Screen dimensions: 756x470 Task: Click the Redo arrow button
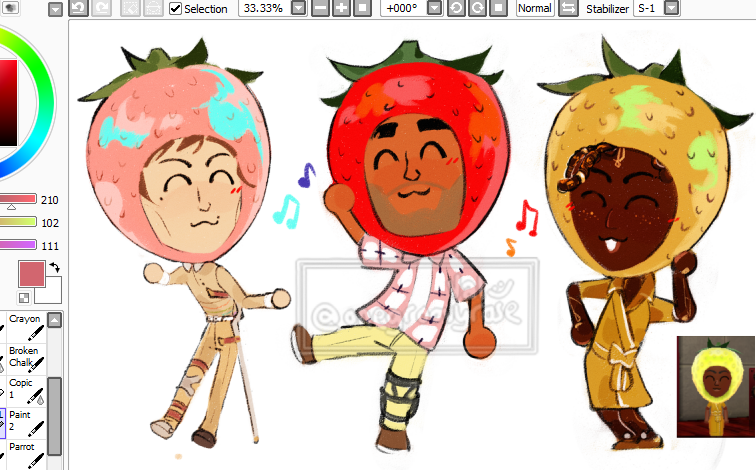click(101, 8)
